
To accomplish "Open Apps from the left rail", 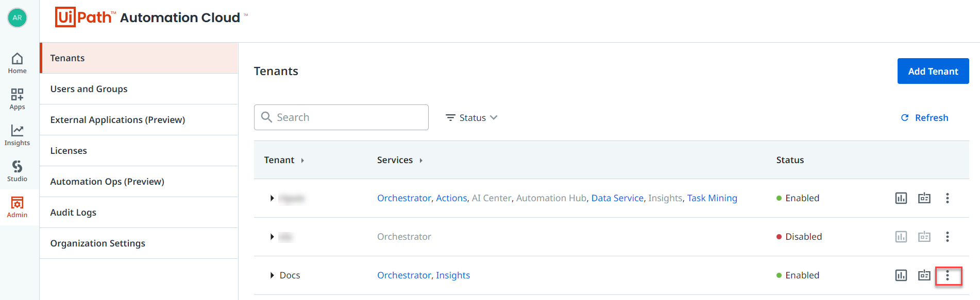I will [17, 99].
